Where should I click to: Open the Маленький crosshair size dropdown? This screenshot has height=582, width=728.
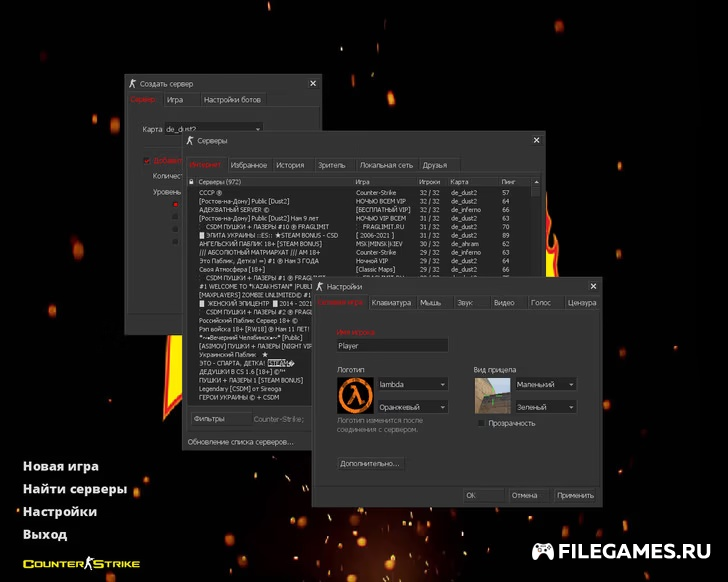[546, 384]
